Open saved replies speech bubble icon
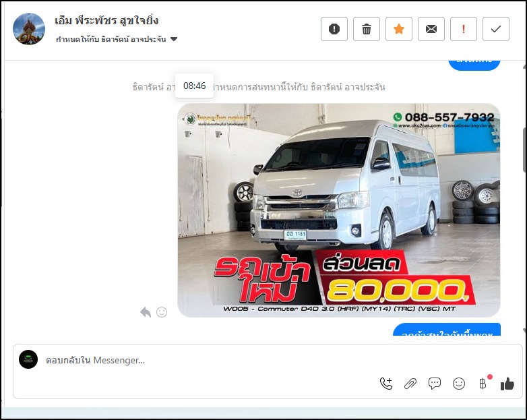Image resolution: width=527 pixels, height=420 pixels. (435, 384)
